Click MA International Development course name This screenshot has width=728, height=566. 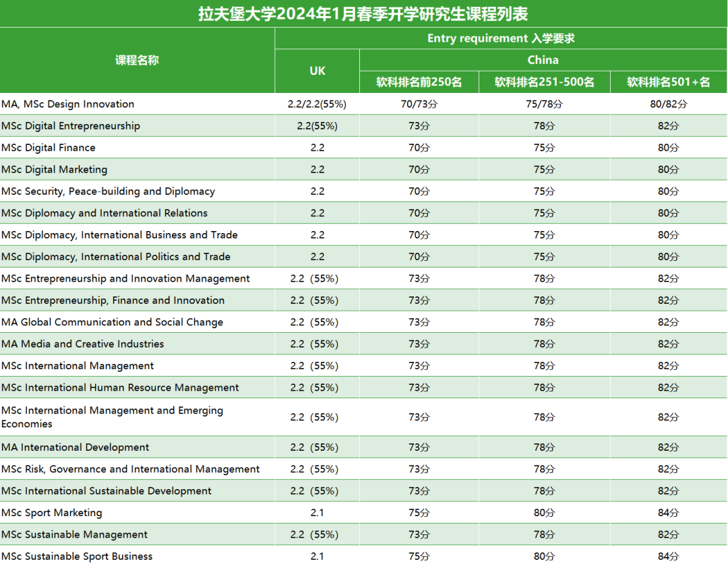(75, 447)
